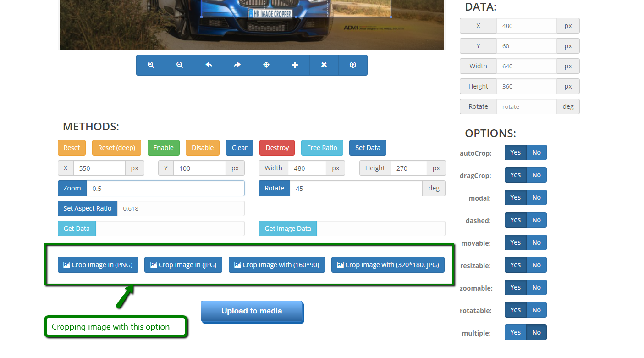Click the zoom in magnifier icon
644x358 pixels.
(151, 65)
